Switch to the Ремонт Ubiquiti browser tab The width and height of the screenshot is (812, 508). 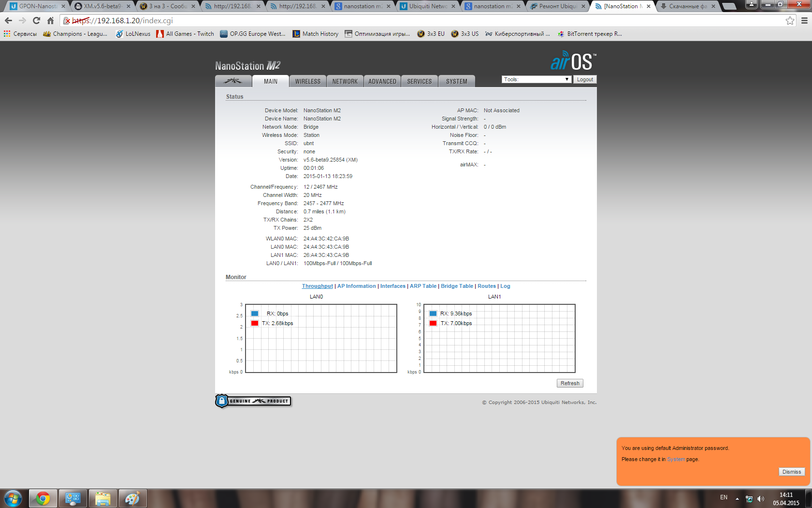click(557, 6)
